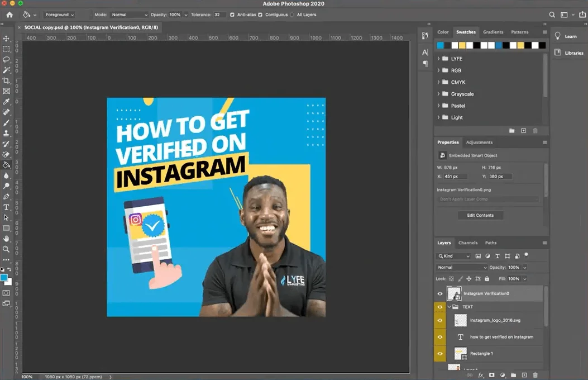Collapse the TEXT layer group
Viewport: 588px width, 380px height.
tap(448, 307)
